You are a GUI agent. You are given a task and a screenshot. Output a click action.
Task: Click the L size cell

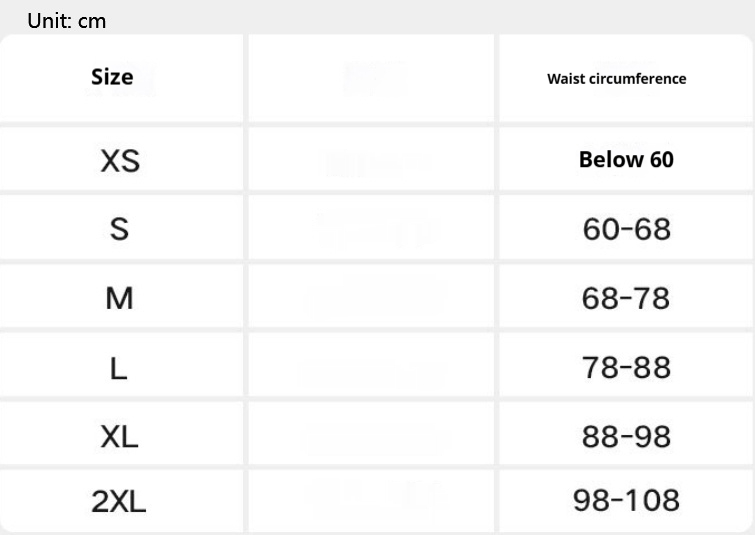tap(119, 368)
